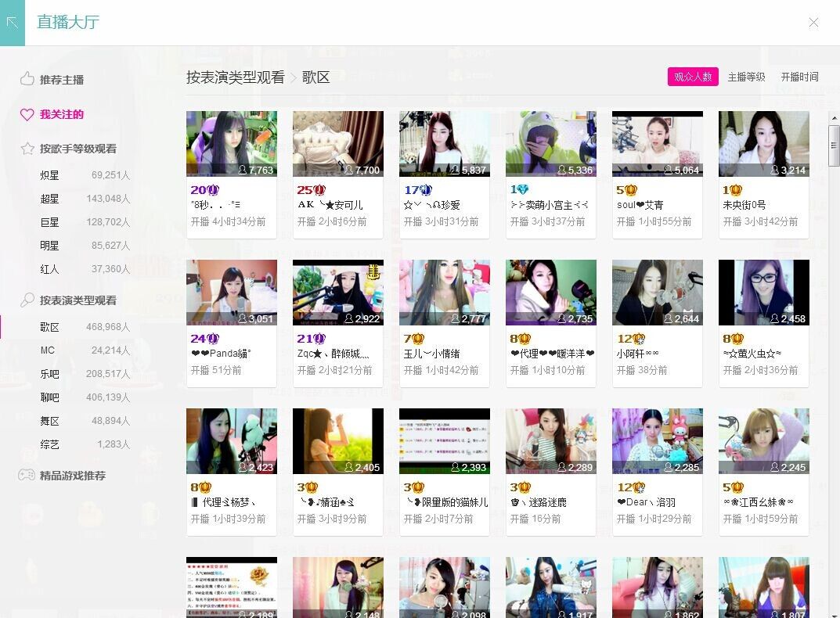Click the level 25 crown badge of AK安可儿

[x=312, y=189]
